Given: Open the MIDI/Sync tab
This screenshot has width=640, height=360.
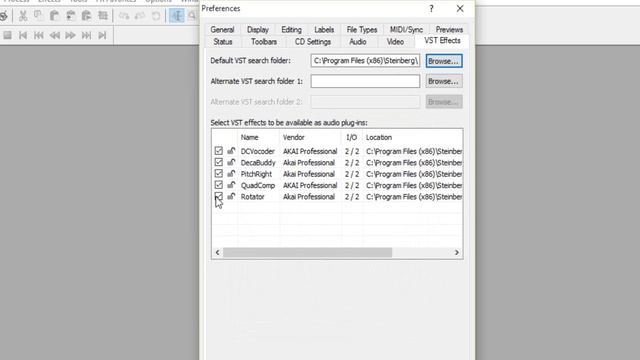Looking at the screenshot, I should coord(406,30).
